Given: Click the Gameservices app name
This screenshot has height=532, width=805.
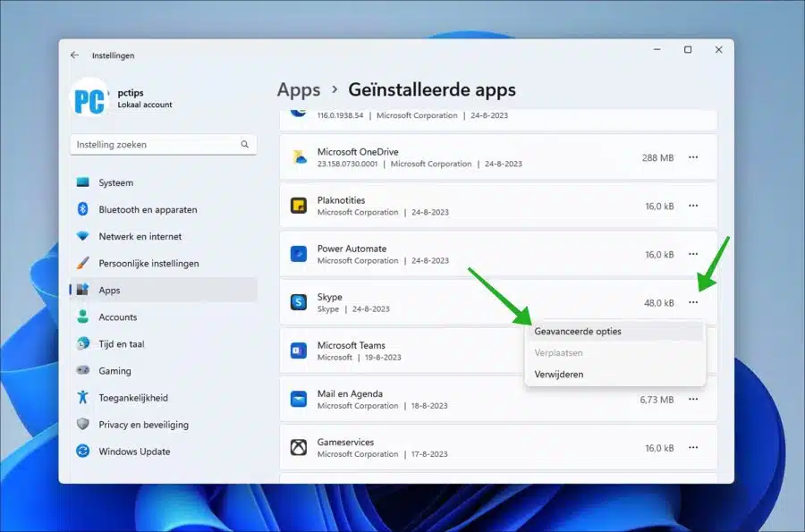Looking at the screenshot, I should tap(345, 442).
